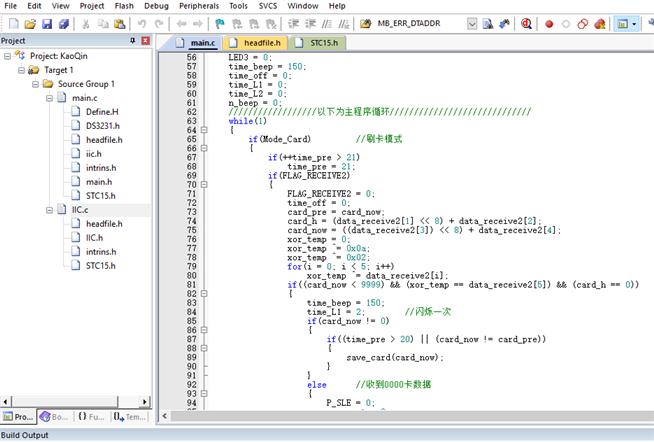Image resolution: width=654 pixels, height=442 pixels.
Task: Collapse the IIC.c file node
Action: tap(49, 210)
